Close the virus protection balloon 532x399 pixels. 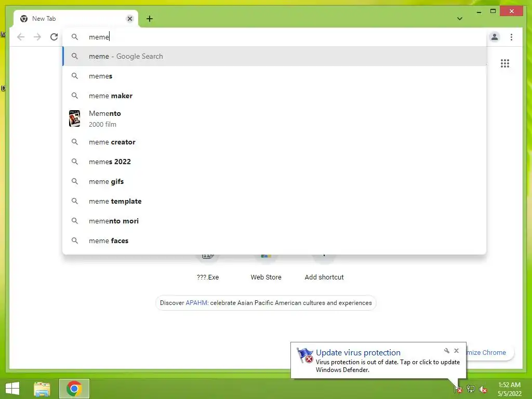click(x=456, y=351)
